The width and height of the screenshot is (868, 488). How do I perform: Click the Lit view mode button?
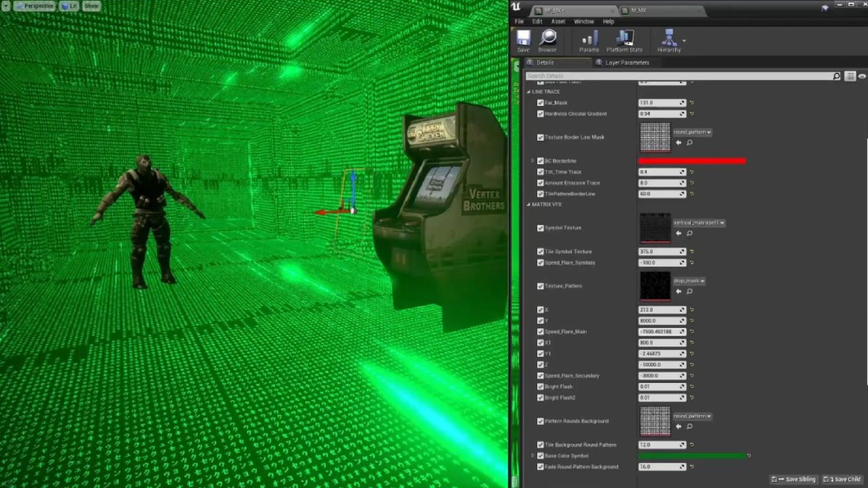(x=69, y=6)
